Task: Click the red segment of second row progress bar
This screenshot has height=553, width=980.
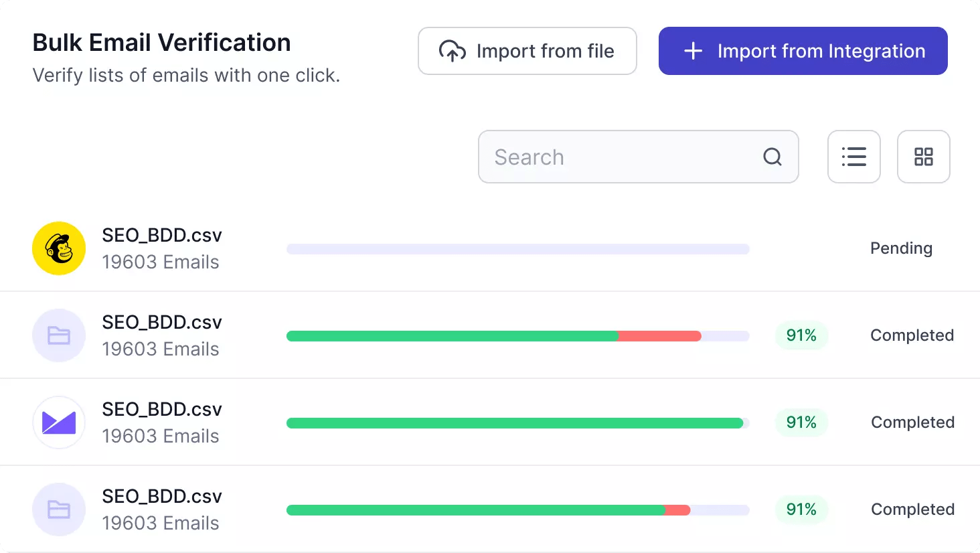Action: (659, 336)
